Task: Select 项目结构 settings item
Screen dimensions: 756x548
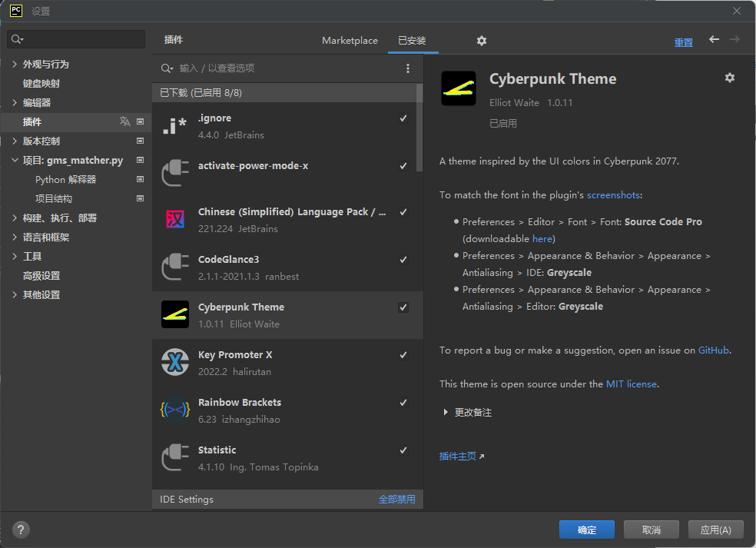Action: pyautogui.click(x=54, y=199)
